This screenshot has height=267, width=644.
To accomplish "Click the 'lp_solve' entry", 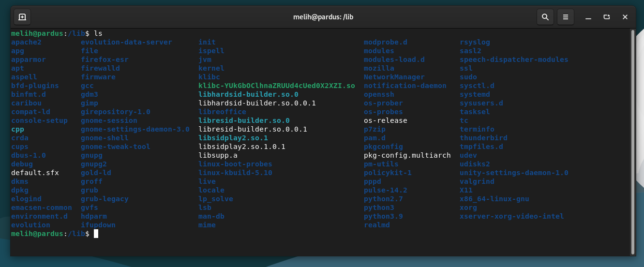I will click(216, 199).
